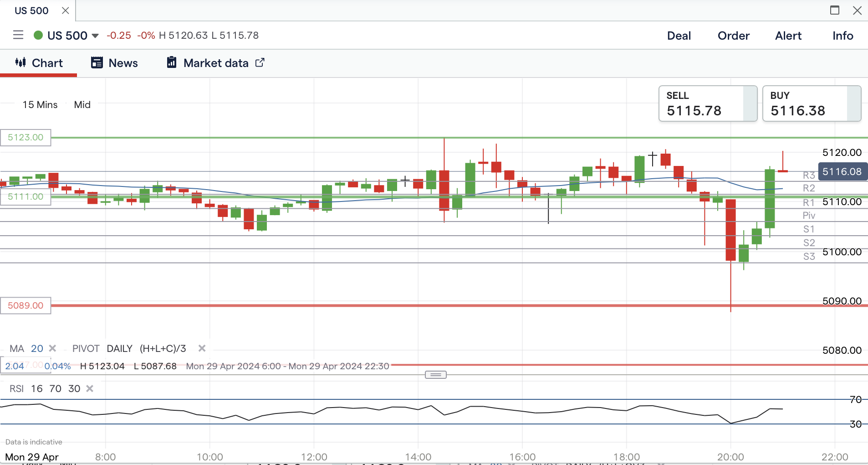Change the 15 Mins timeframe

click(40, 104)
